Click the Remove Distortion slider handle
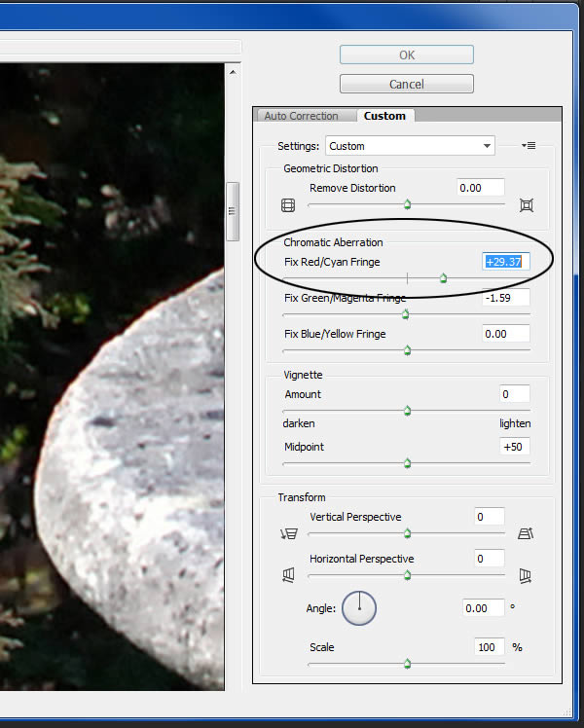The image size is (584, 728). [x=407, y=204]
